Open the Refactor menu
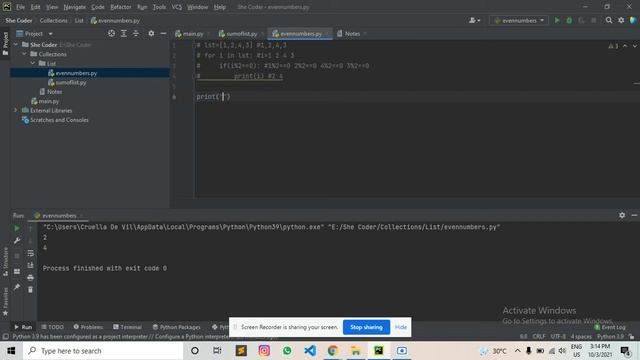This screenshot has width=640, height=360. (x=121, y=7)
